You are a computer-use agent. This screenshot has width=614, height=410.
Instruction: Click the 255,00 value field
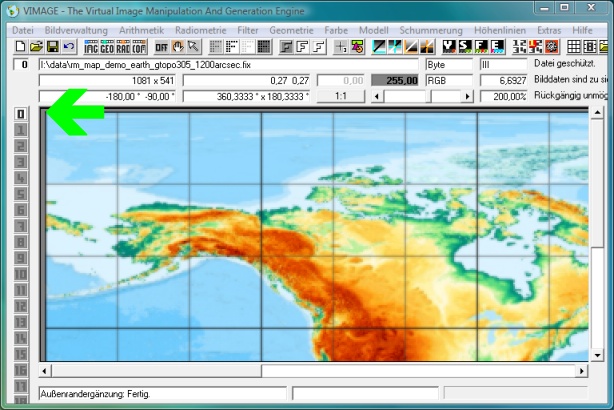[395, 79]
